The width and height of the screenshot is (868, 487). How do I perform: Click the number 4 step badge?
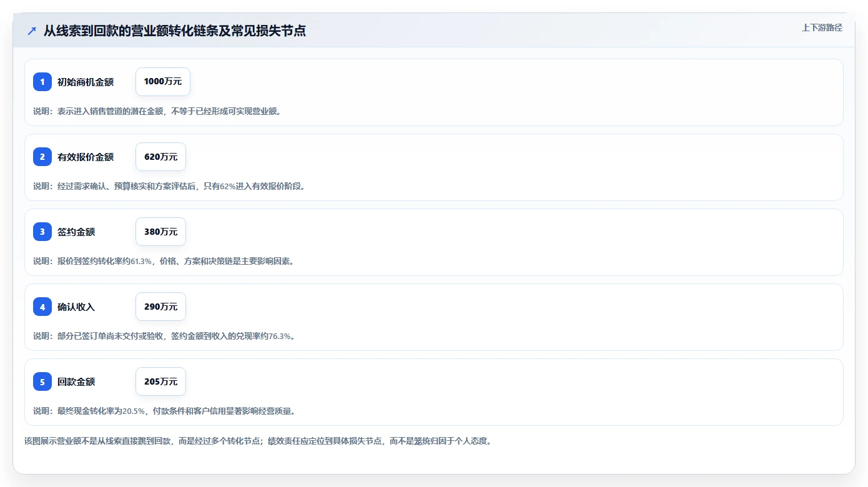pyautogui.click(x=42, y=307)
